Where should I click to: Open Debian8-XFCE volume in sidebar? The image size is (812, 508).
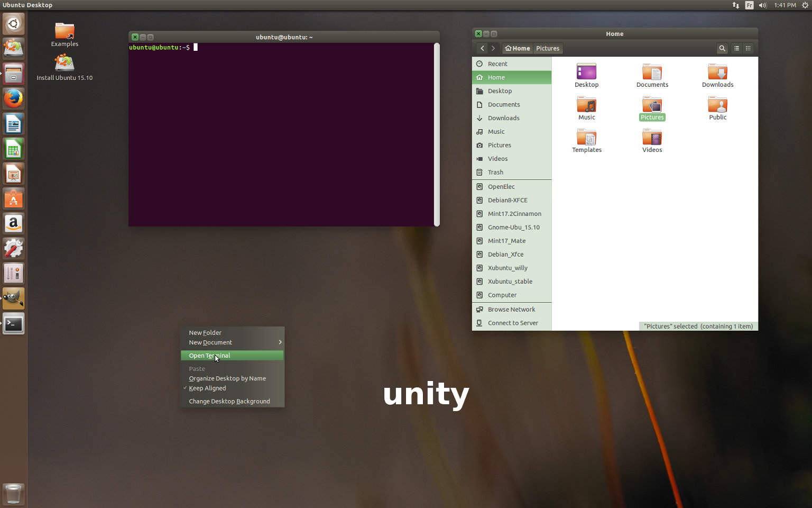coord(512,200)
